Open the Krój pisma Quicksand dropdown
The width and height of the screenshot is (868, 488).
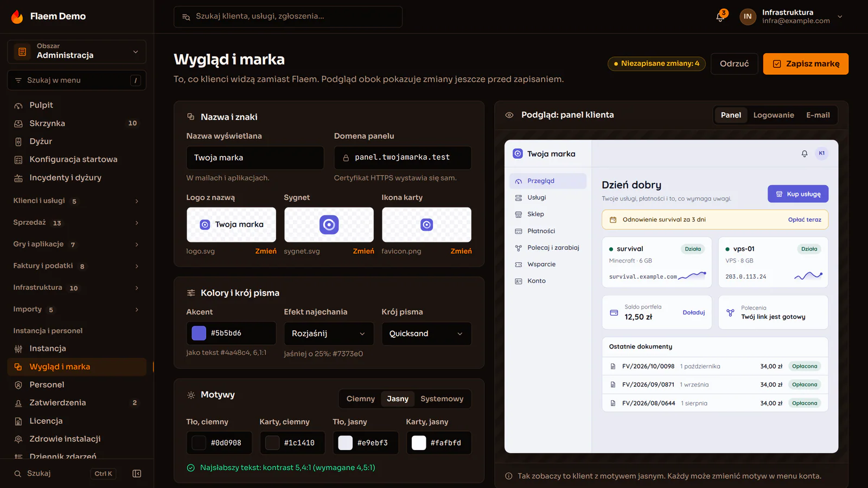tap(426, 333)
